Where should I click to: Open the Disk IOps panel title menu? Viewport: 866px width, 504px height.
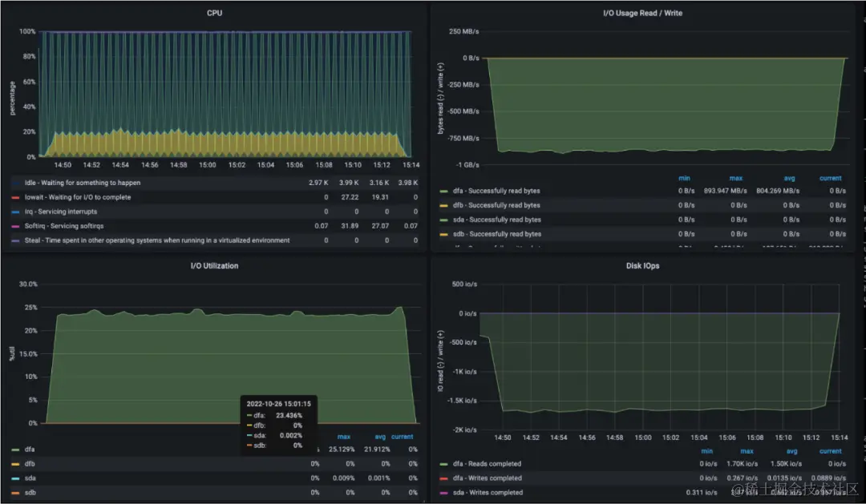(x=642, y=265)
